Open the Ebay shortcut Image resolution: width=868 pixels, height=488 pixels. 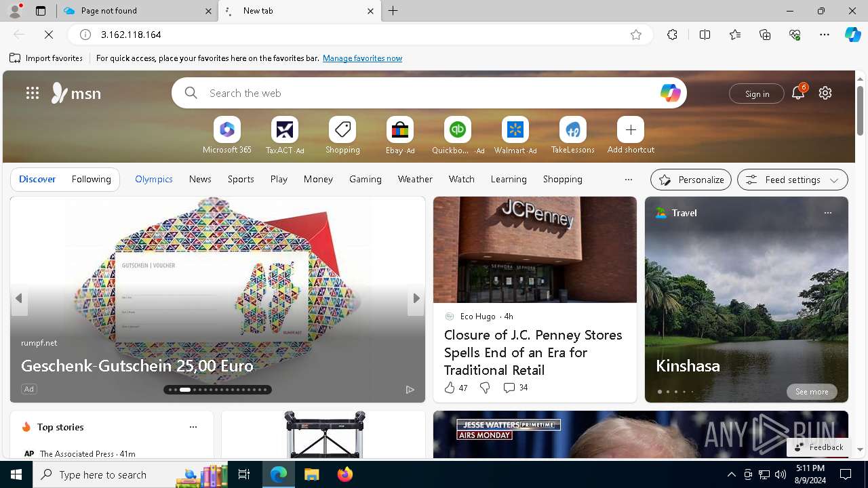[x=400, y=136]
